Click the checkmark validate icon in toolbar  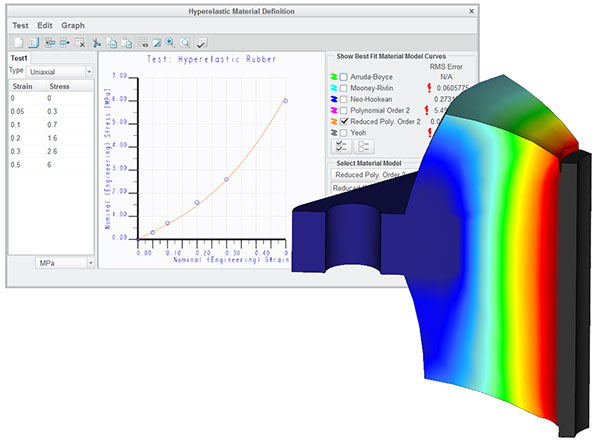click(202, 43)
